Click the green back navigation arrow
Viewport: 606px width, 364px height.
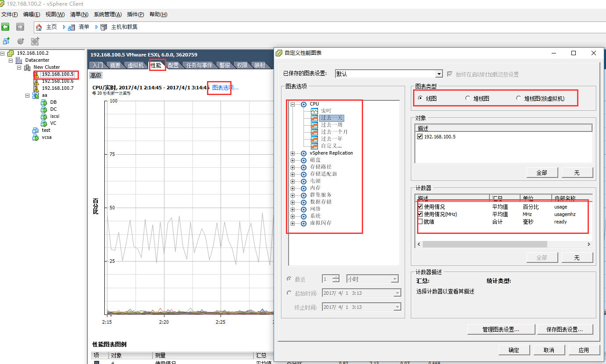[5, 27]
